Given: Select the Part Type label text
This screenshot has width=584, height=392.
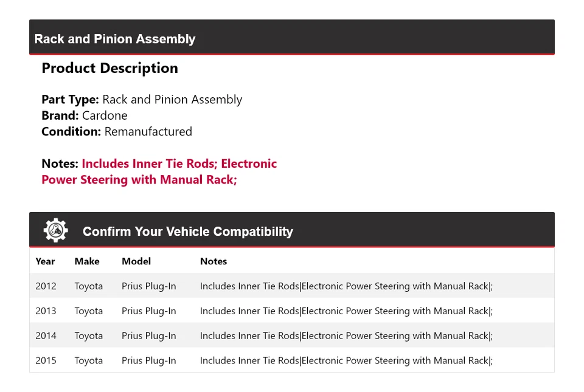Looking at the screenshot, I should [70, 100].
